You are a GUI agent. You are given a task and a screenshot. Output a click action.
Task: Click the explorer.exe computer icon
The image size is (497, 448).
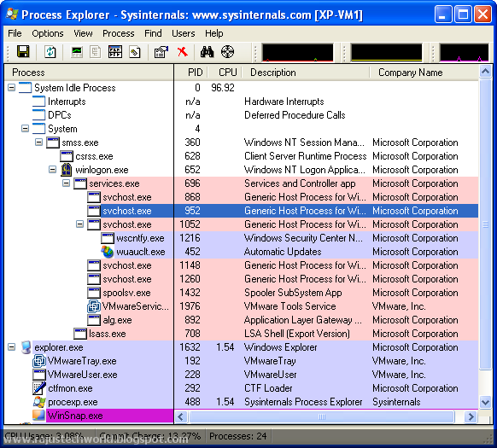tap(26, 347)
